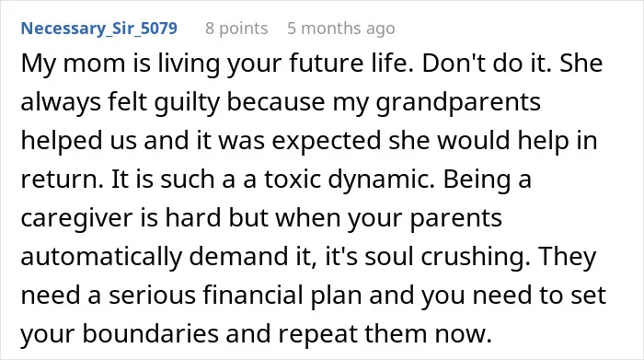Viewport: 644px width, 360px height.
Task: Click the word She ending the first line
Action: point(581,64)
